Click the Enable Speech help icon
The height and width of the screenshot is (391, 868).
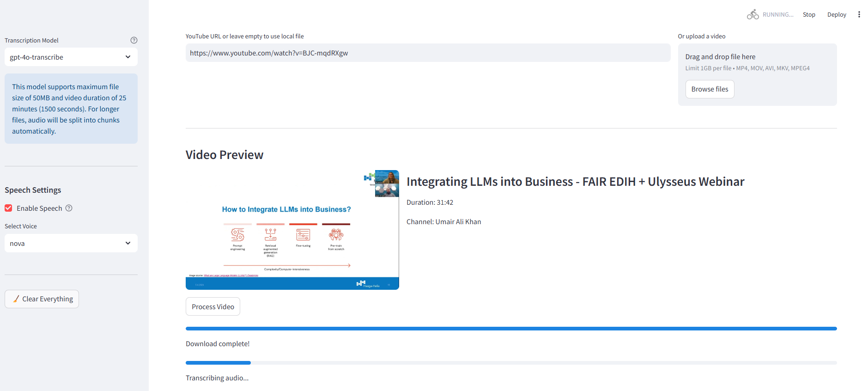(x=69, y=208)
